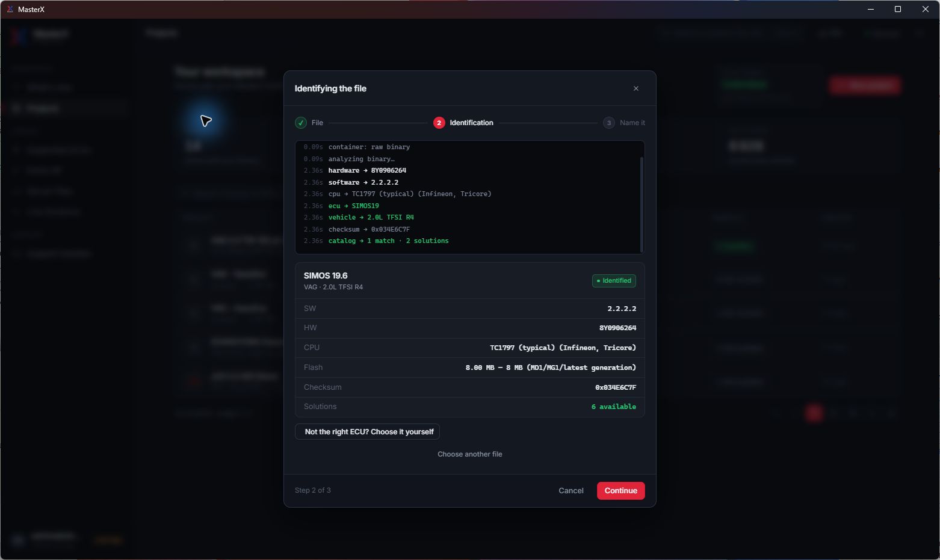Click the 'Step 2 of 3' text

(313, 490)
